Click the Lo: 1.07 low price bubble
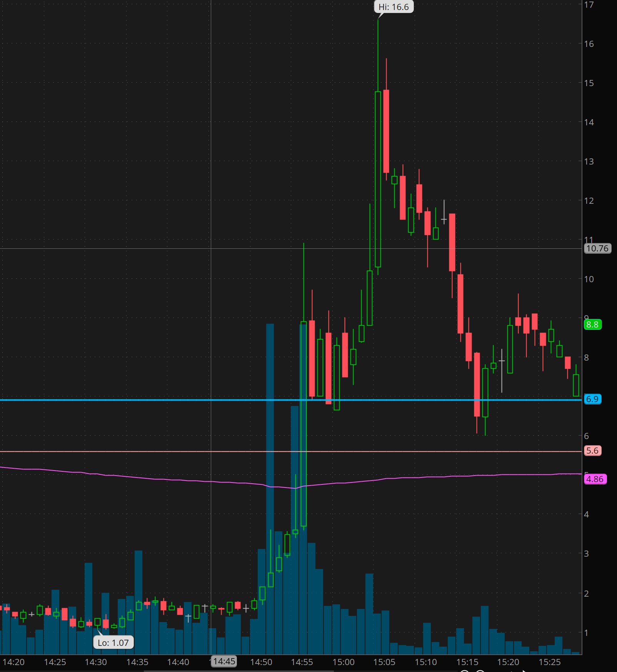The width and height of the screenshot is (617, 672). (x=113, y=643)
